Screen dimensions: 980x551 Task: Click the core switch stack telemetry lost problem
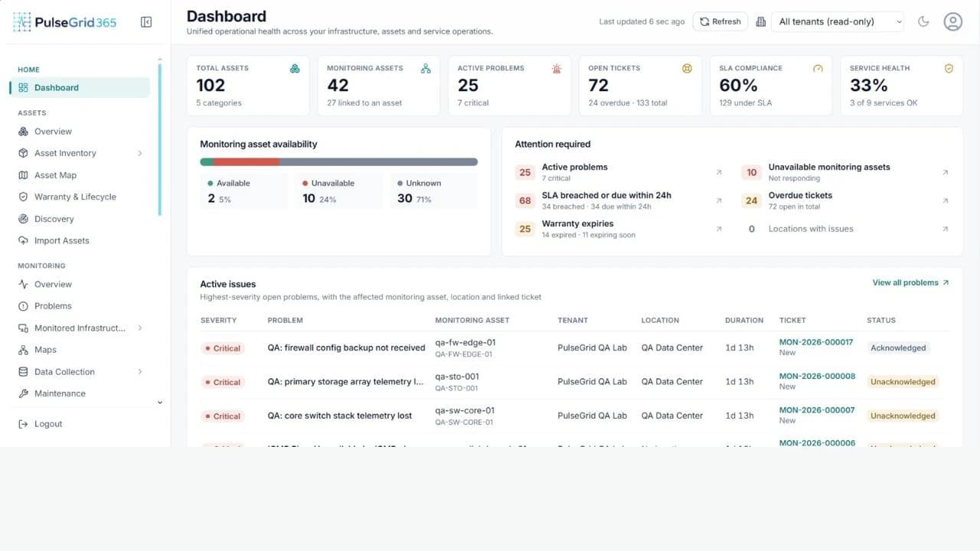tap(339, 416)
